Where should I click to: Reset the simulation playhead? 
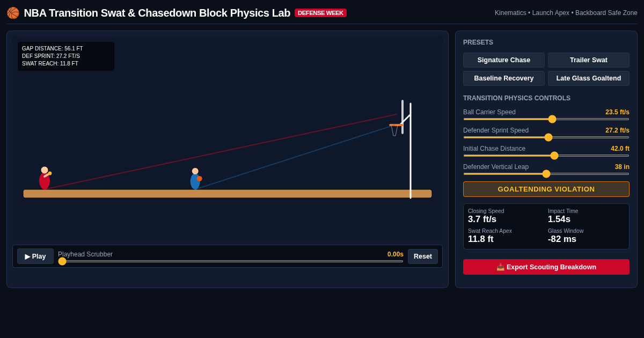point(423,256)
